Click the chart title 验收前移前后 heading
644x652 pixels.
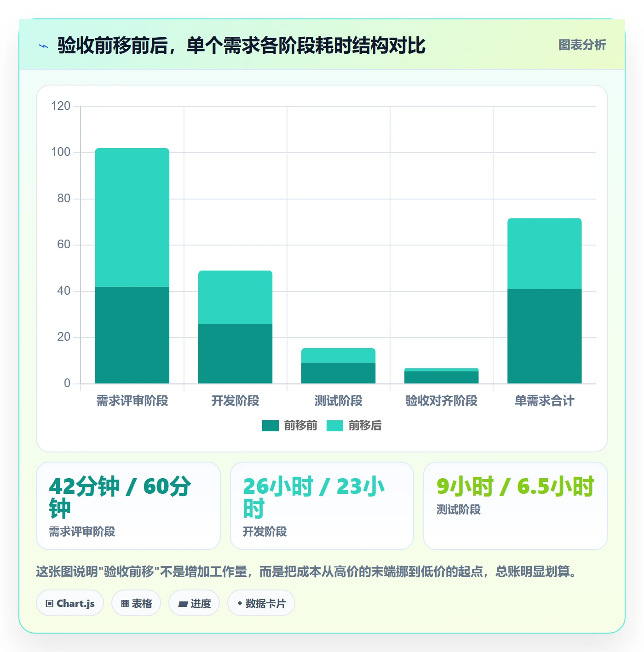(x=241, y=46)
